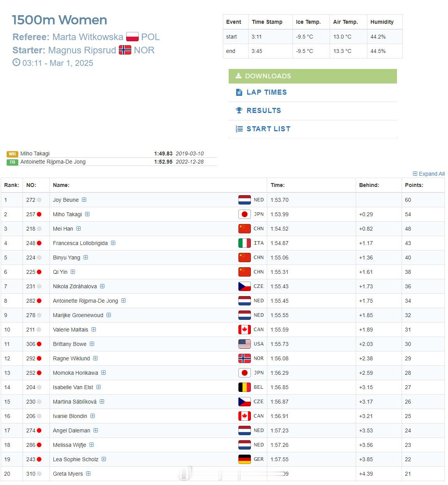Click Martina Sáblíková's time 1:56.87

click(x=279, y=402)
